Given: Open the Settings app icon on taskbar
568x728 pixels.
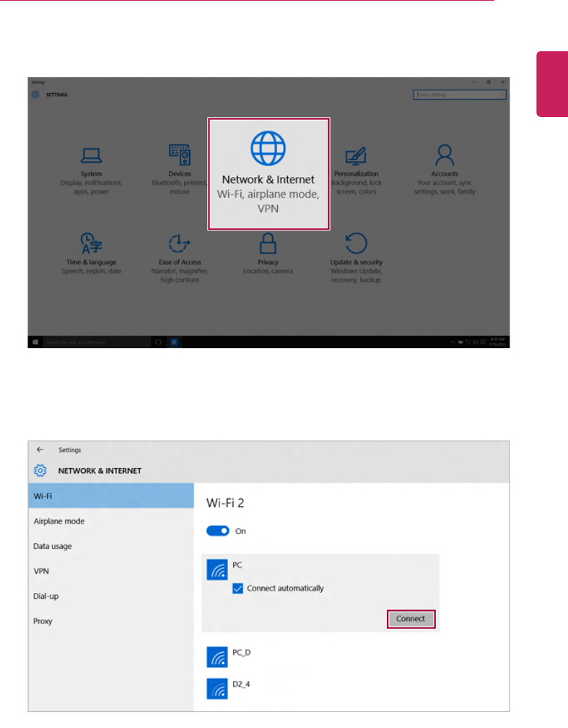Looking at the screenshot, I should (x=174, y=342).
